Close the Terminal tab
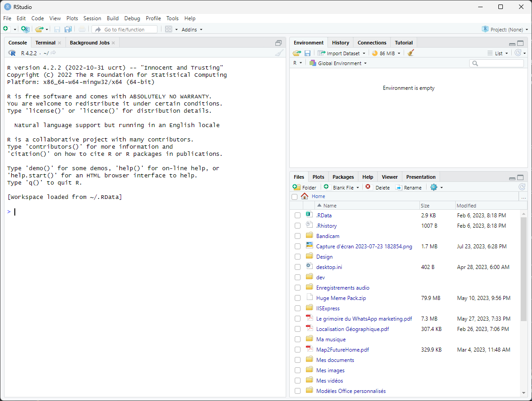The image size is (532, 401). click(x=59, y=43)
